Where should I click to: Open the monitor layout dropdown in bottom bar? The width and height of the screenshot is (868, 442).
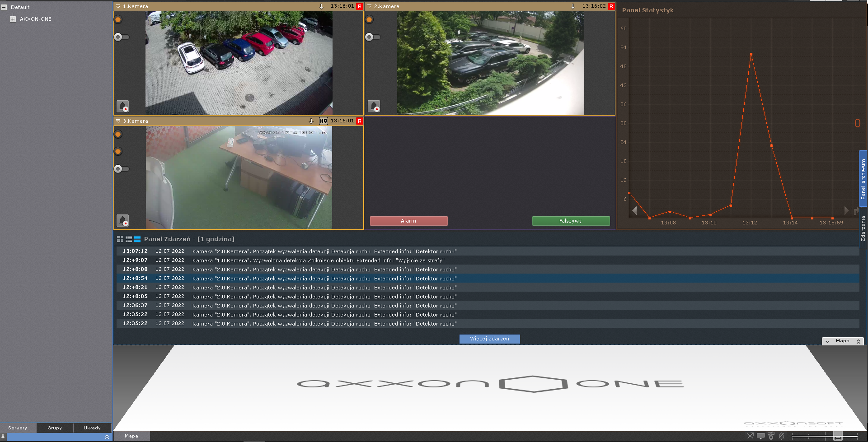761,436
